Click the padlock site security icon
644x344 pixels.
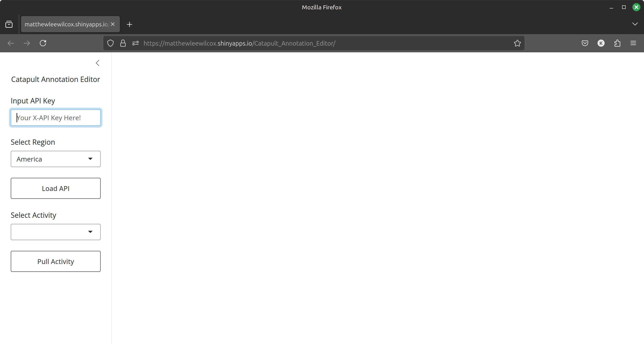[123, 43]
